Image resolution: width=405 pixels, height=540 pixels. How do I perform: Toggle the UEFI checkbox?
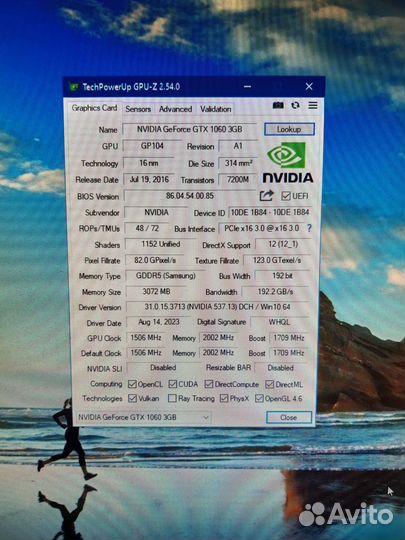point(285,196)
